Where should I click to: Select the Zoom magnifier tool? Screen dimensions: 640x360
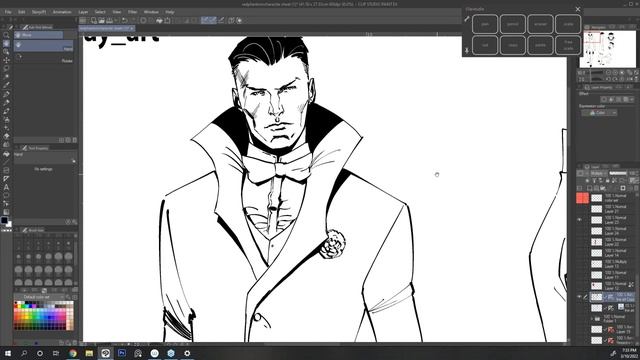pos(6,35)
